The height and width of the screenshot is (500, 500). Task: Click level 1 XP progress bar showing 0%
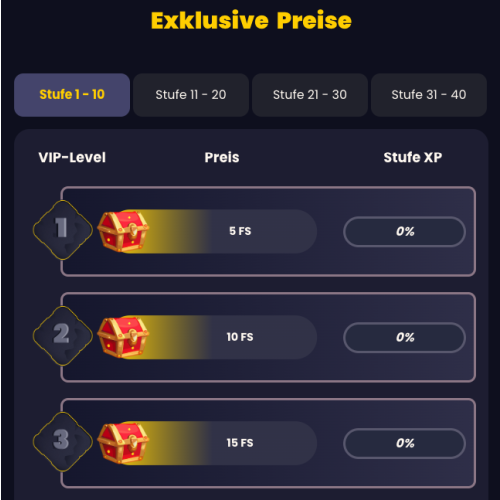click(404, 232)
